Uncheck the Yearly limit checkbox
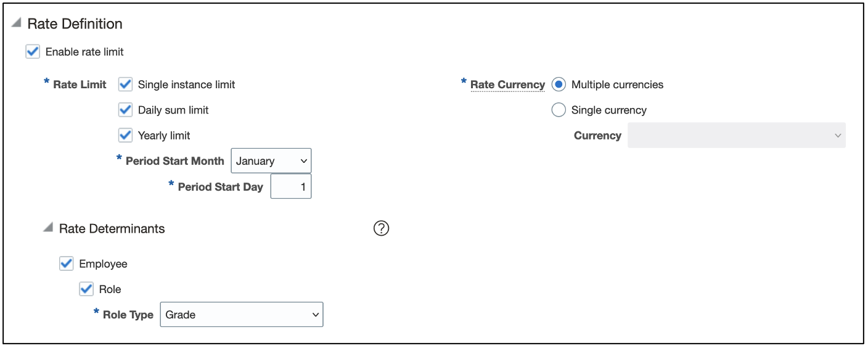Image resolution: width=868 pixels, height=348 pixels. click(x=125, y=135)
